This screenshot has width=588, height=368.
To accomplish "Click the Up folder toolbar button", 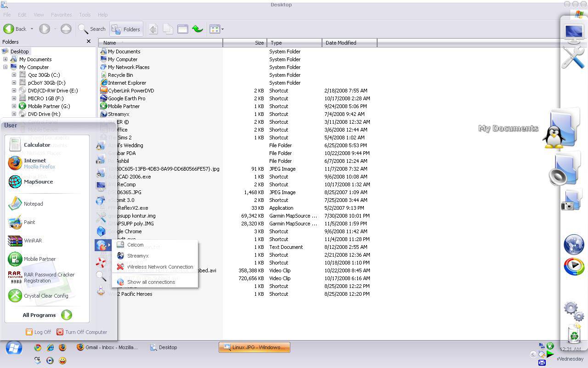I will (x=66, y=29).
